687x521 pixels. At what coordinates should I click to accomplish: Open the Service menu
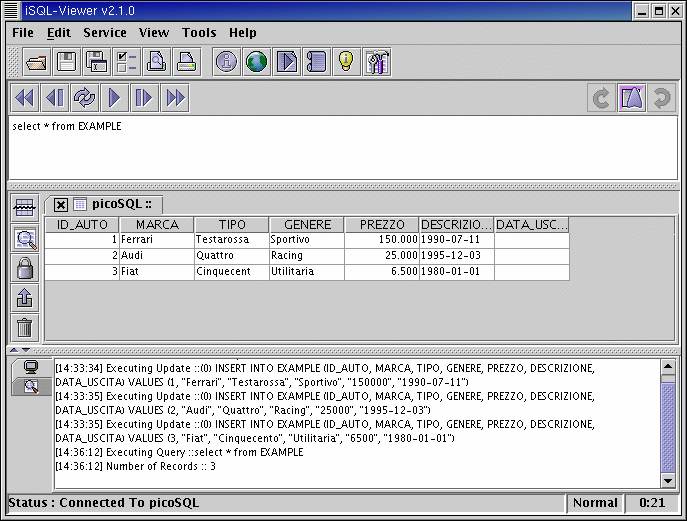(x=105, y=33)
